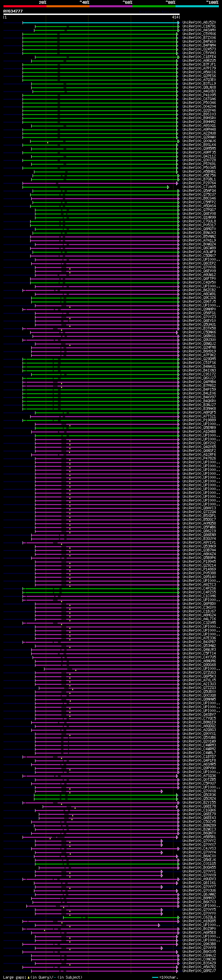The height and width of the screenshot is (980, 222).
Task: Open hit UniRef100_C5YMX6 label
Action: pos(199,34)
